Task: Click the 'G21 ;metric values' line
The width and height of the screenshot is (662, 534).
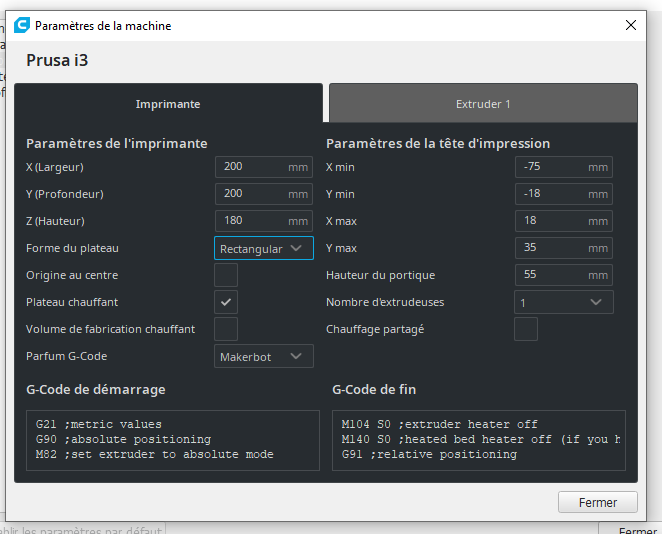Action: 99,424
